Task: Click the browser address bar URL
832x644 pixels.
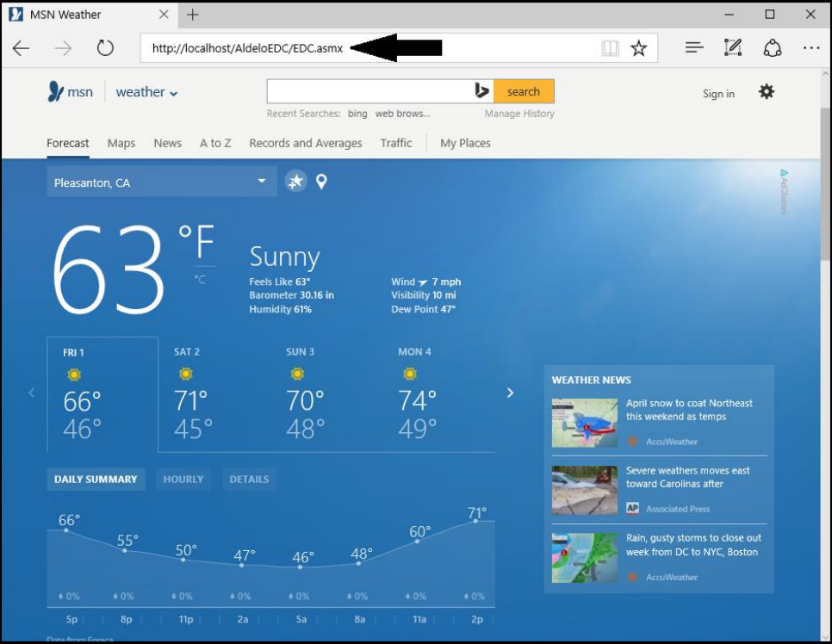Action: click(x=247, y=48)
